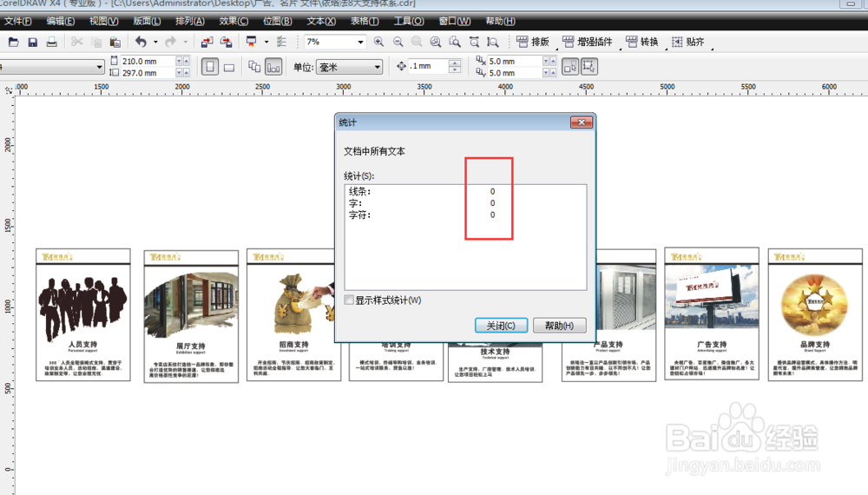Click the options checklist icon
Image resolution: width=868 pixels, height=495 pixels.
[282, 42]
